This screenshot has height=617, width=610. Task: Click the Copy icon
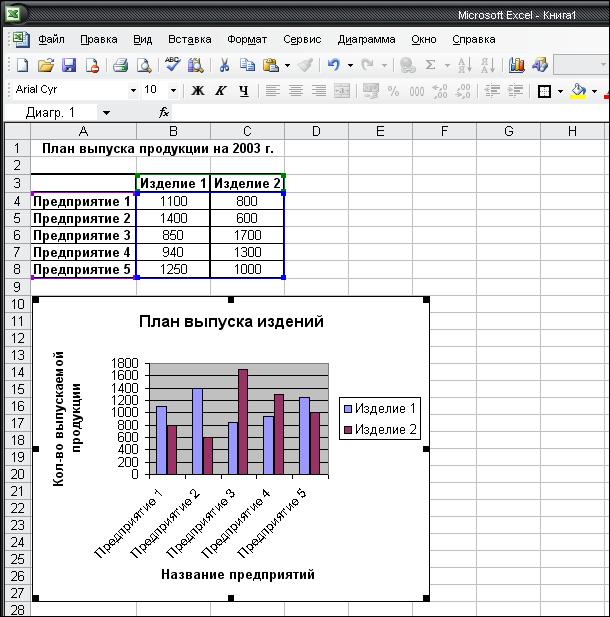point(248,65)
